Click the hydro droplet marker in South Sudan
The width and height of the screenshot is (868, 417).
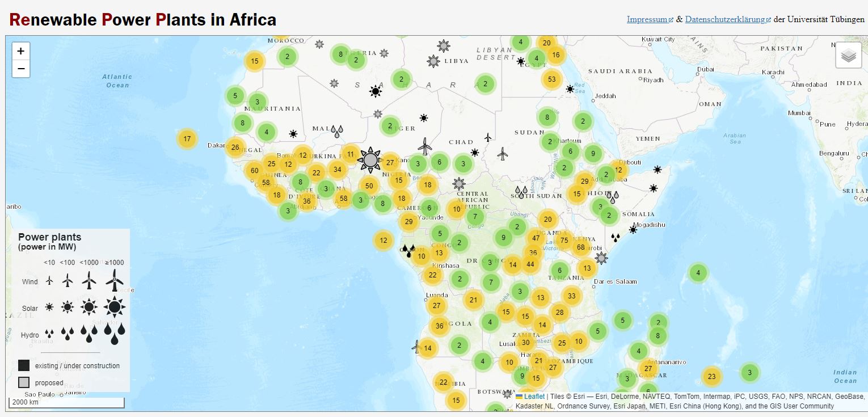[x=521, y=192]
